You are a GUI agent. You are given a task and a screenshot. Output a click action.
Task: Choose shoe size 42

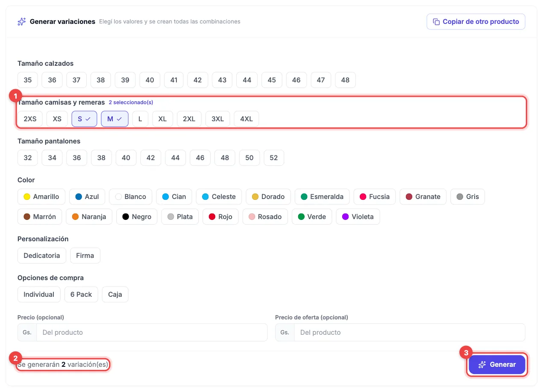[x=197, y=80]
